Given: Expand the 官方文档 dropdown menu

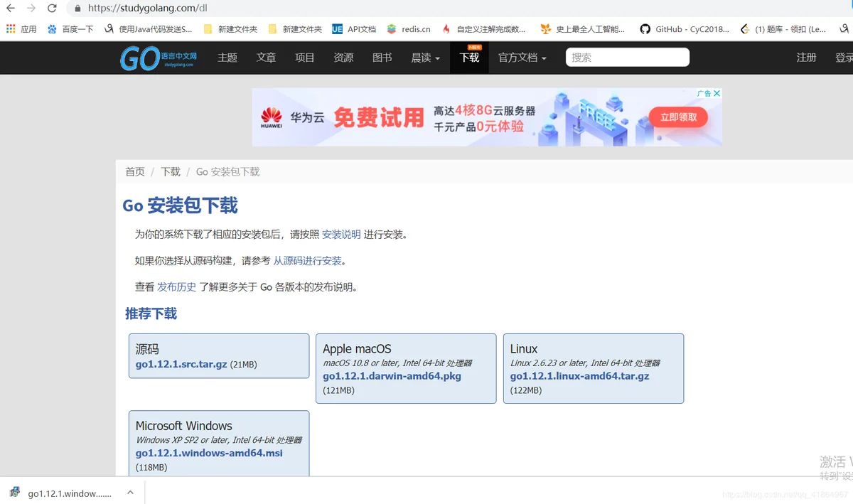Looking at the screenshot, I should 522,58.
